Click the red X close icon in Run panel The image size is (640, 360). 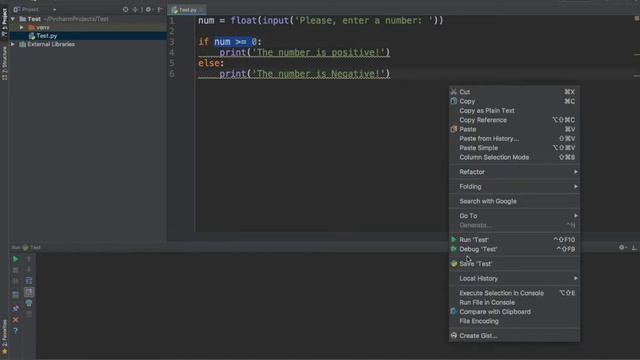coord(16,320)
